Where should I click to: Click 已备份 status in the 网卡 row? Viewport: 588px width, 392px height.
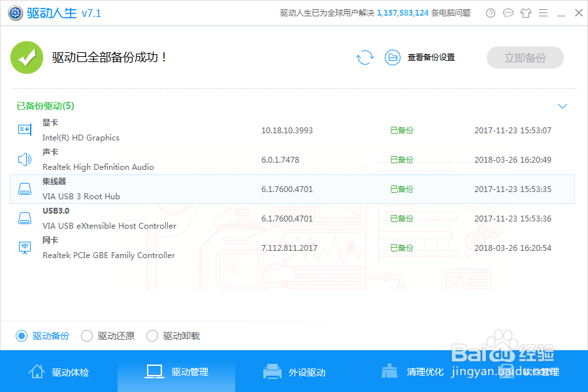[402, 248]
